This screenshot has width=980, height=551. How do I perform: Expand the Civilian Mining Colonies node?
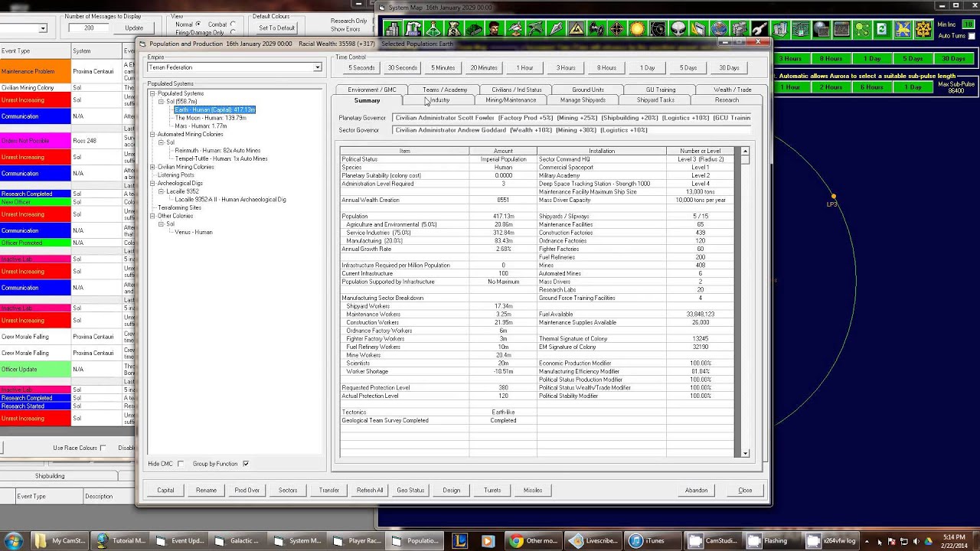(x=152, y=167)
